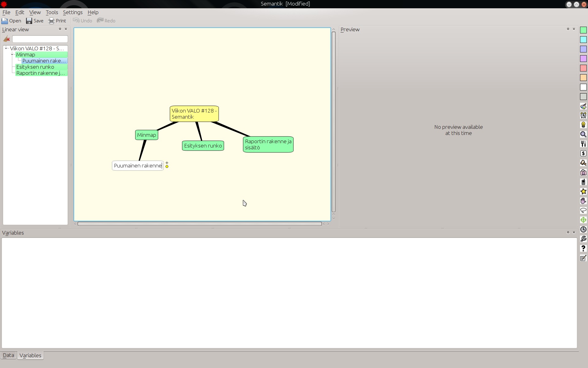Collapse the Viikon VALO #128 tree root

tap(6, 48)
